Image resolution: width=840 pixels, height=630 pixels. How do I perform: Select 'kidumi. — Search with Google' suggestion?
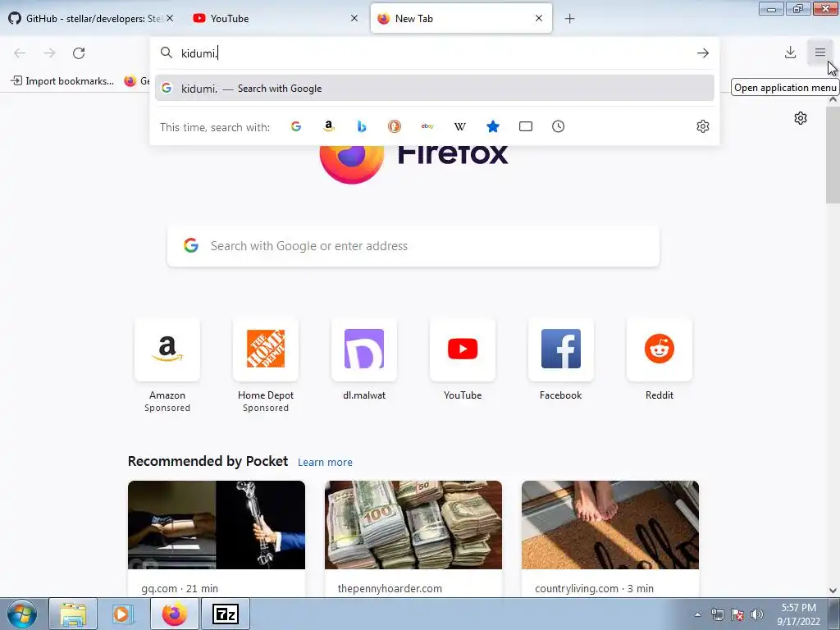435,89
